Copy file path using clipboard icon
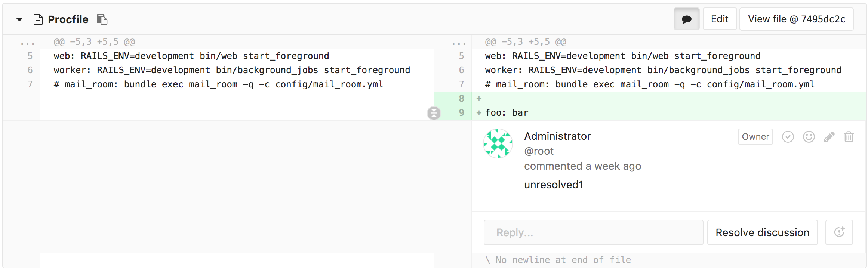The height and width of the screenshot is (272, 868). tap(102, 19)
